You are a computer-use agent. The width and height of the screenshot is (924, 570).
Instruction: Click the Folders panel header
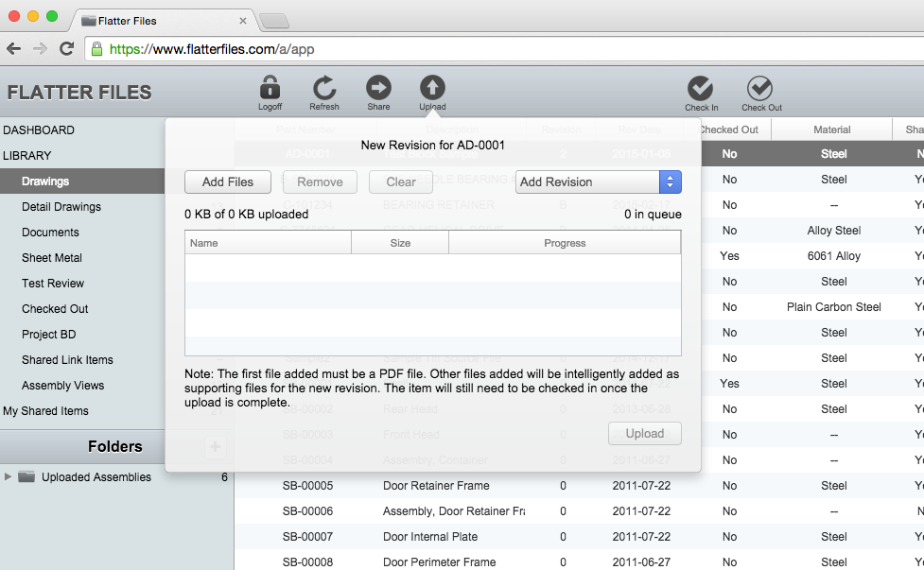coord(115,446)
